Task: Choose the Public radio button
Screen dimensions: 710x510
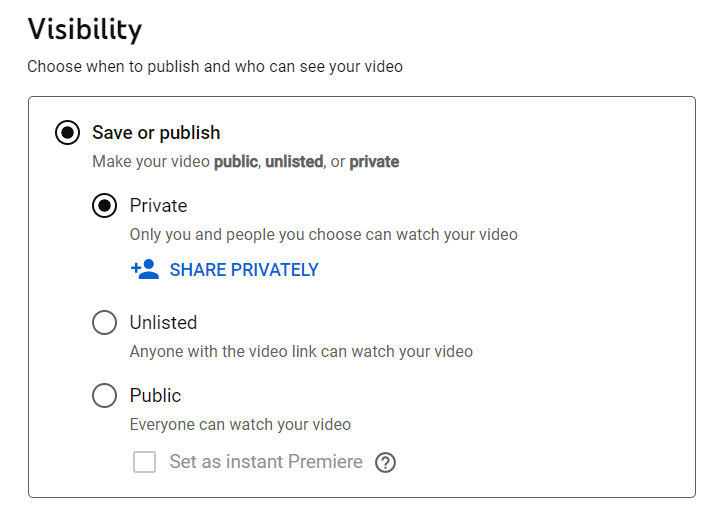Action: (105, 395)
